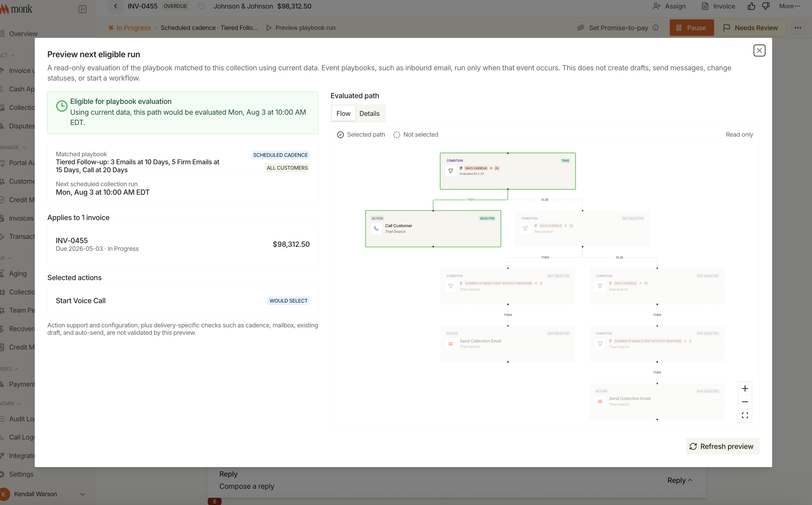Screen dimensions: 812x505
Task: Click mail icon in the Send Collection Email node under Days Overdue ≥ 10
Action: [600, 401]
